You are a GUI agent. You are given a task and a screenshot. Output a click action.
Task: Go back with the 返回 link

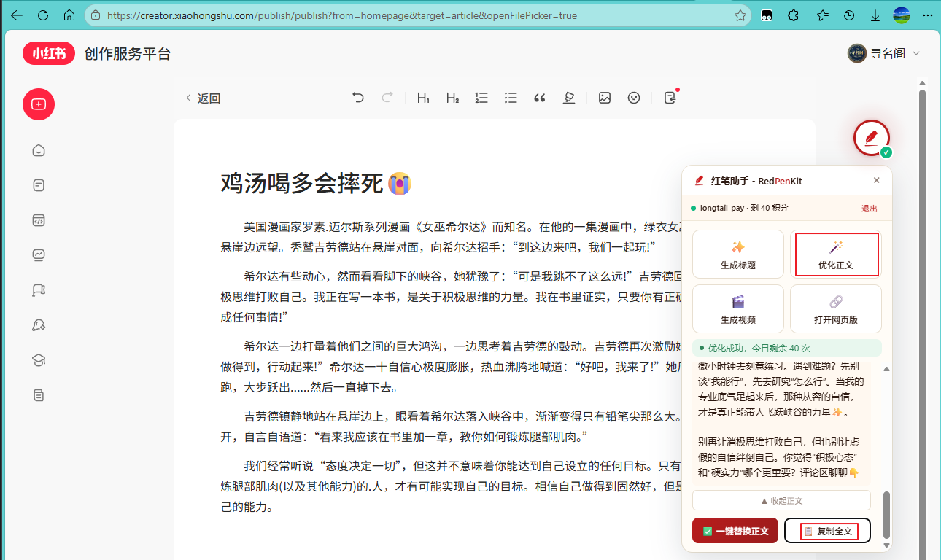[x=203, y=98]
